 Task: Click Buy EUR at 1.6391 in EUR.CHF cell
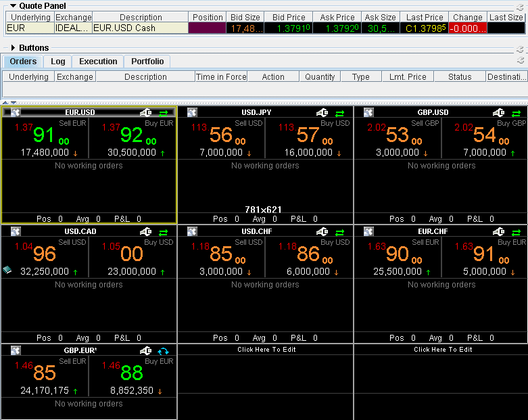(x=485, y=257)
